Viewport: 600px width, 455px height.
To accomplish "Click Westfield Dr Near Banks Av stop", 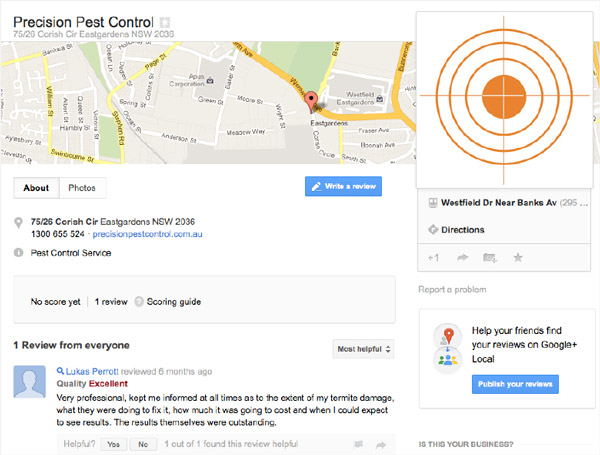I will click(x=499, y=203).
